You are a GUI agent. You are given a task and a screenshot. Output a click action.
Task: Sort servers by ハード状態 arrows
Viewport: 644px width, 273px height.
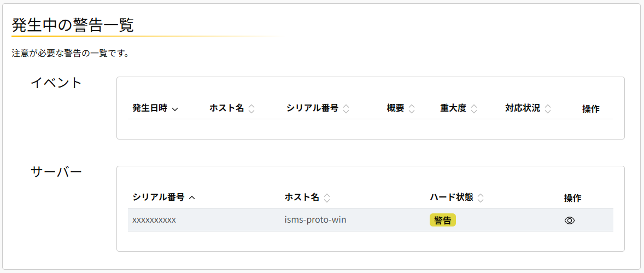coord(481,198)
